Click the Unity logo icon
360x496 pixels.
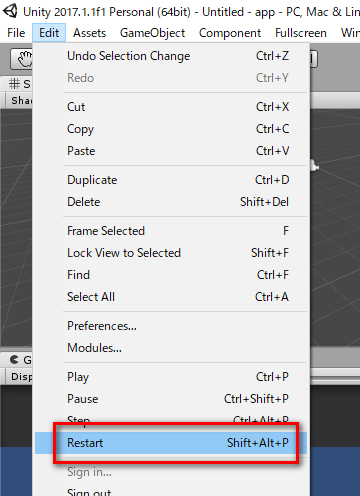(x=10, y=11)
